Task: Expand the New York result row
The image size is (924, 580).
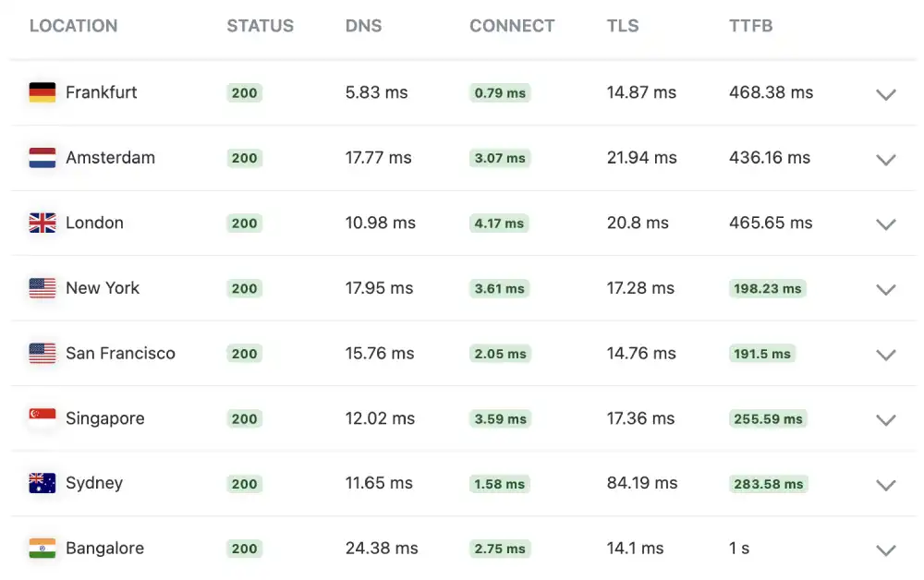Action: click(x=886, y=289)
